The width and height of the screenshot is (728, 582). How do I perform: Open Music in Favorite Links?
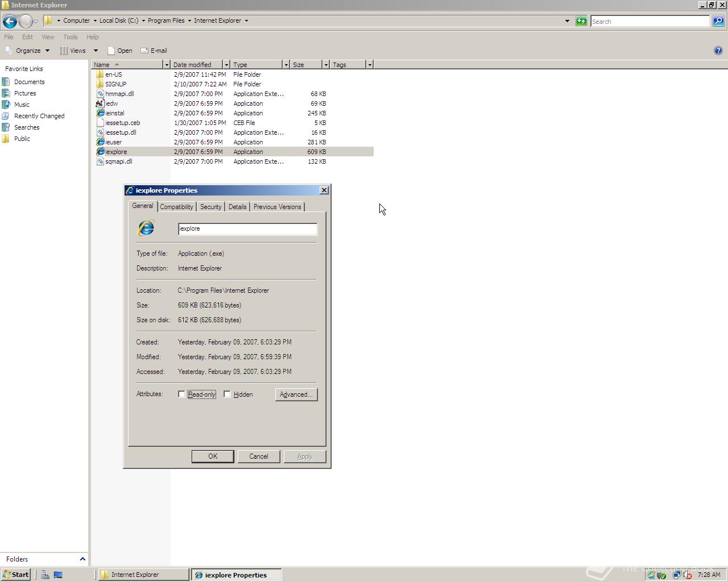point(22,105)
